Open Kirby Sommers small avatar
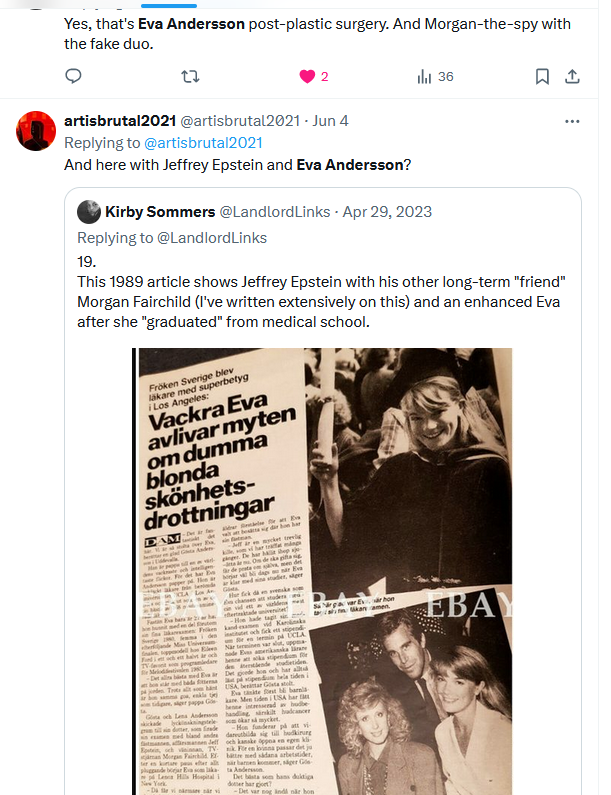Screen dimensions: 611x795 [x=89, y=212]
